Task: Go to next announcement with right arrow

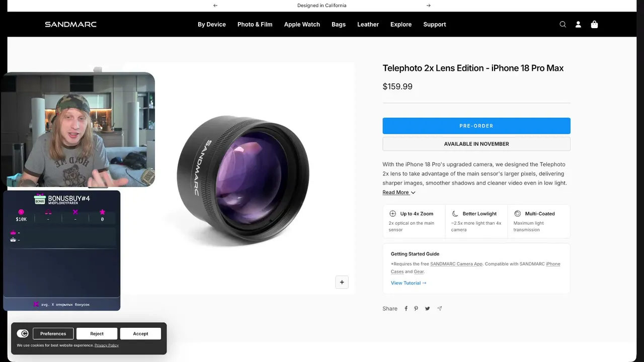Action: coord(428,6)
